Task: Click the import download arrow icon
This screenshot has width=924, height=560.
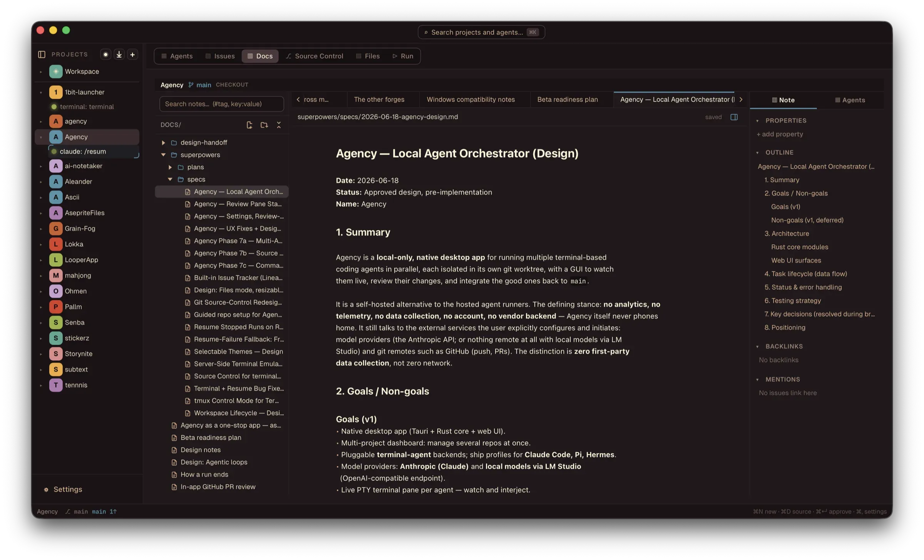Action: 119,54
